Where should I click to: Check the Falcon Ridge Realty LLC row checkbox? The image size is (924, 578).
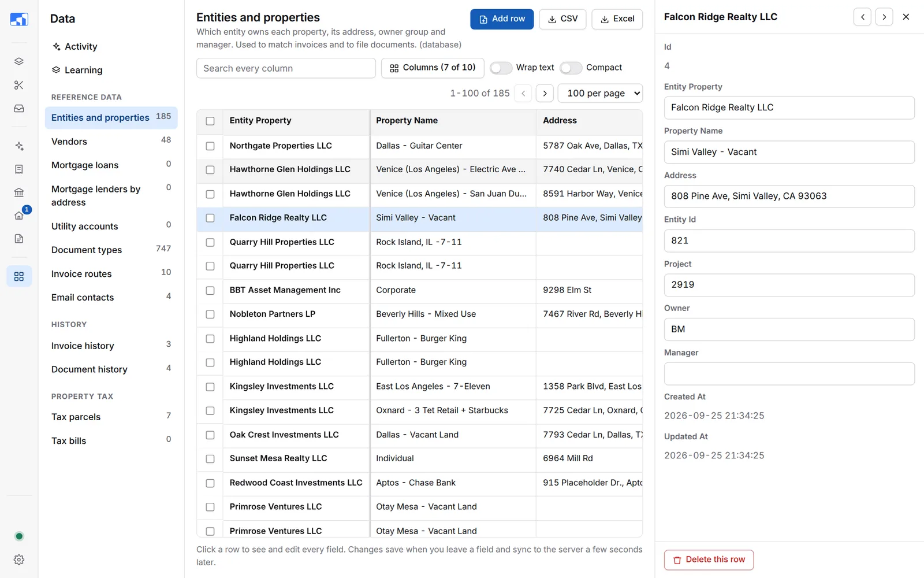tap(210, 218)
